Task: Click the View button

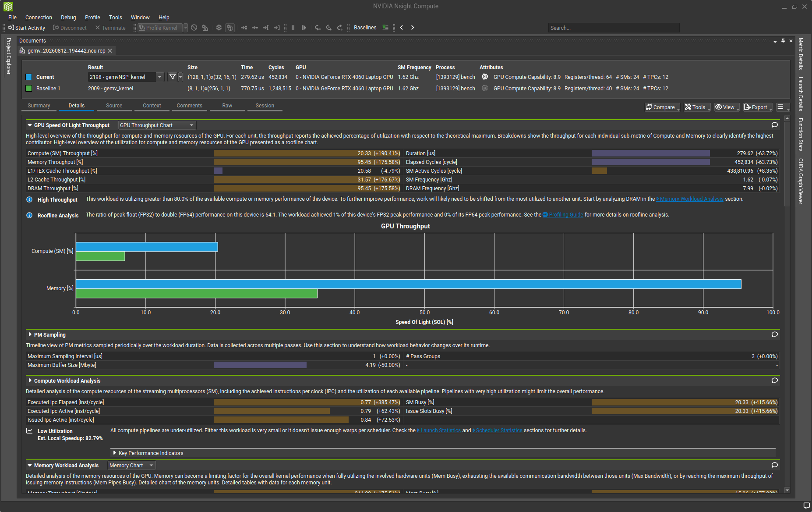Action: click(727, 107)
